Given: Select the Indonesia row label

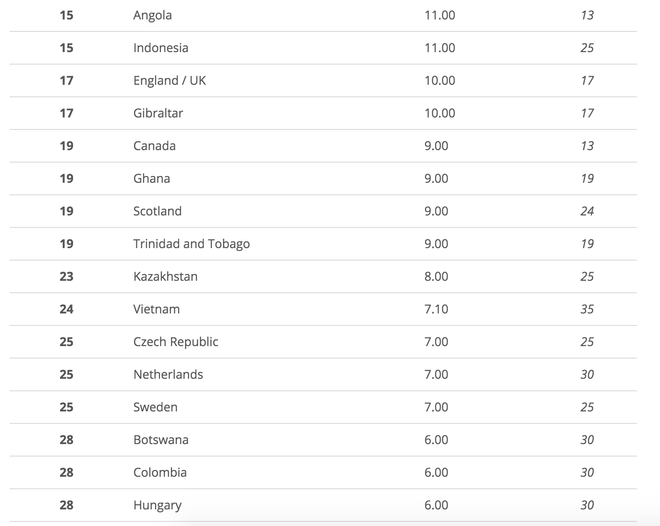Looking at the screenshot, I should click(160, 48).
